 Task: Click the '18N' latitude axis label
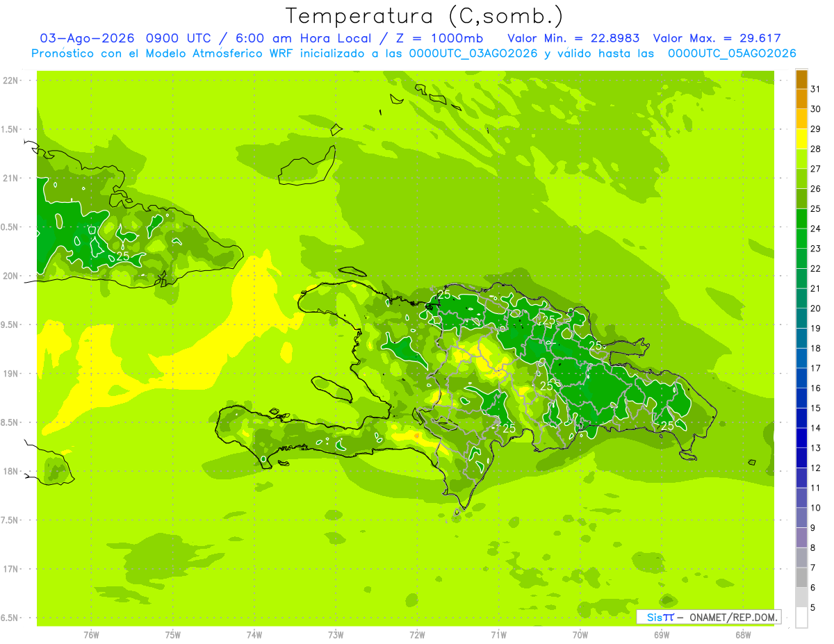[x=12, y=471]
